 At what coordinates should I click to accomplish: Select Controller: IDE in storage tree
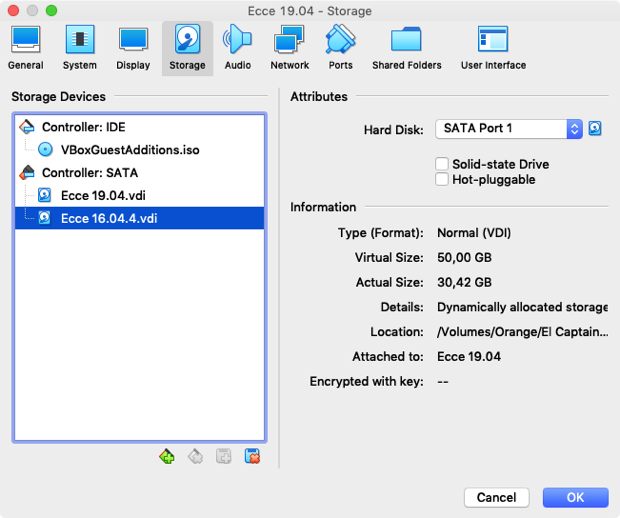[x=139, y=127]
